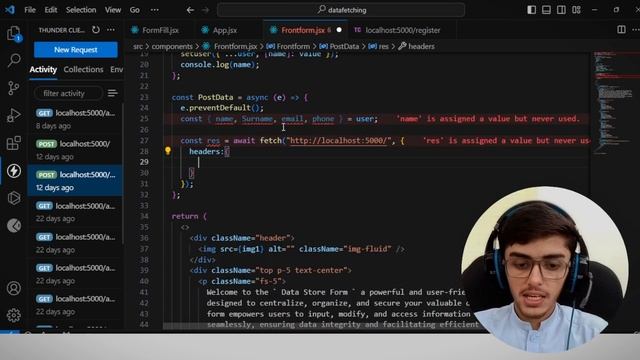Click the src breadcrumb segment
The width and height of the screenshot is (640, 360).
click(x=138, y=47)
